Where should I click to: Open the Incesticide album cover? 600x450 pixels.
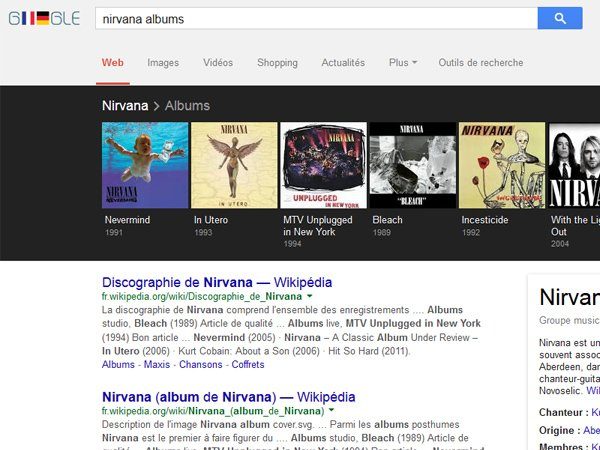(502, 165)
